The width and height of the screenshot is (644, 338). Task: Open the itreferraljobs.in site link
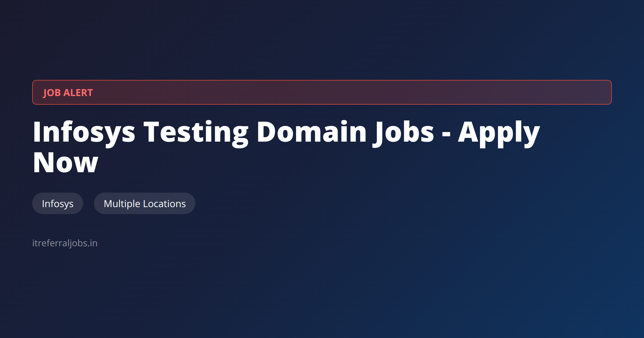point(65,243)
